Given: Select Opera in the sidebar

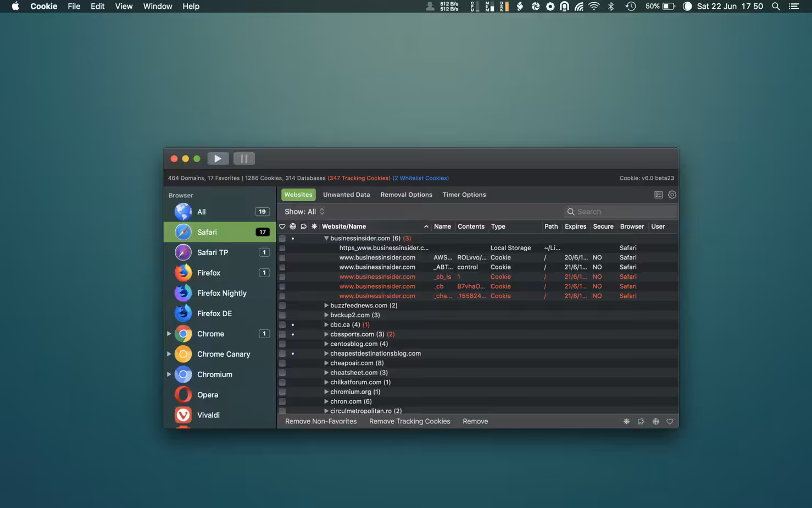Looking at the screenshot, I should [220, 395].
